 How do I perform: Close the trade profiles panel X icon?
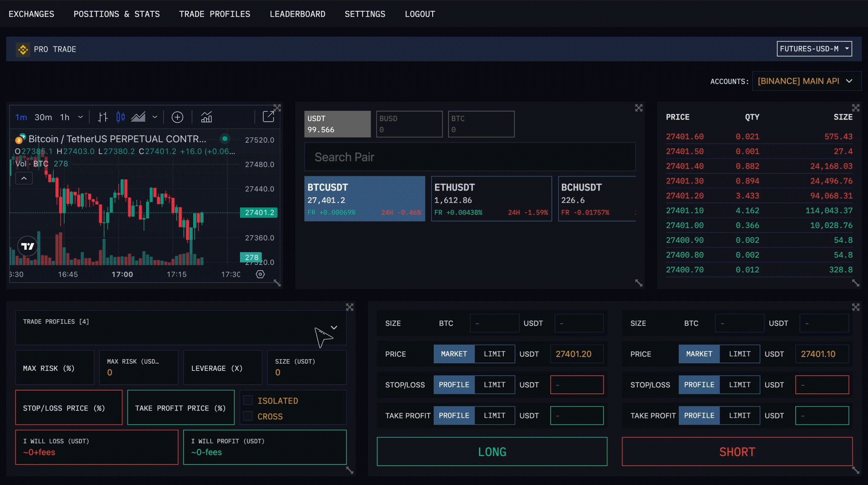349,307
